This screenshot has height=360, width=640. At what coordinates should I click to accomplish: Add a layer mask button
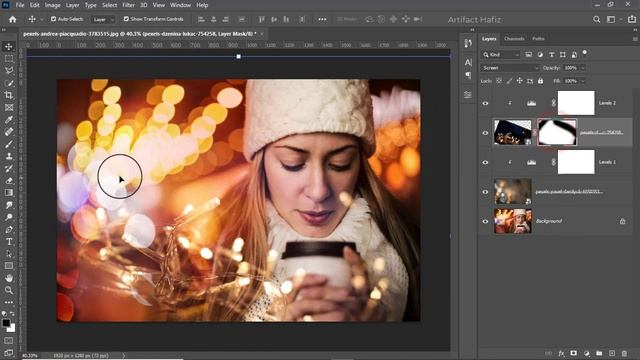click(x=574, y=353)
